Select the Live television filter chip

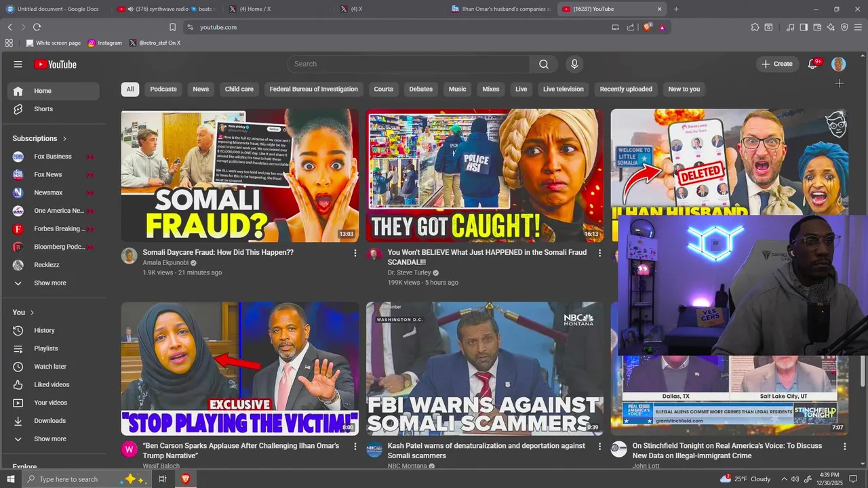[563, 89]
